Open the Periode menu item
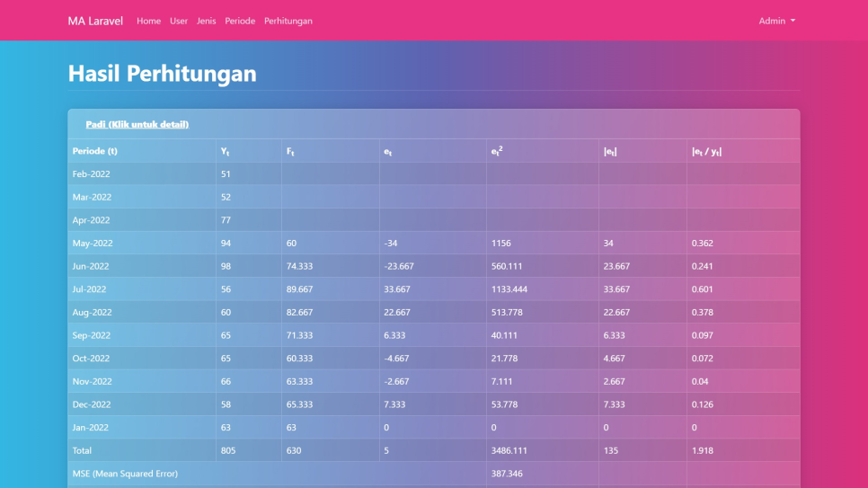868x488 pixels. (240, 21)
